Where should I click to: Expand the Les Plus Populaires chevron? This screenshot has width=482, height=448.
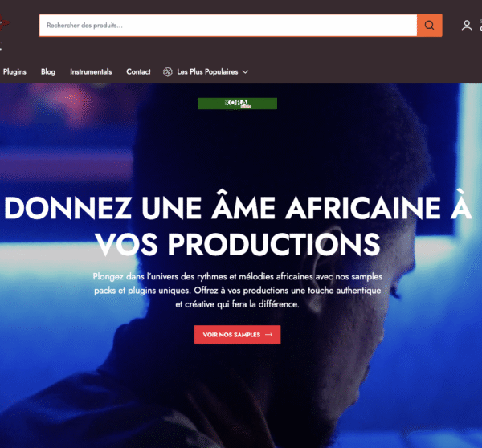click(245, 72)
